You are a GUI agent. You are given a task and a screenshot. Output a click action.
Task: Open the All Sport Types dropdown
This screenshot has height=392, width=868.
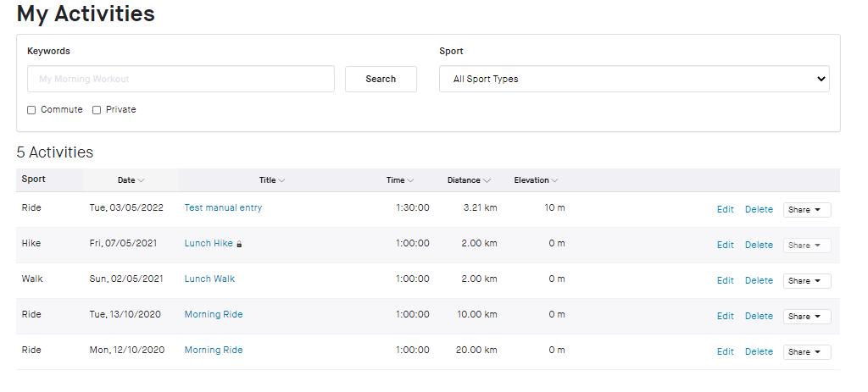(x=634, y=79)
